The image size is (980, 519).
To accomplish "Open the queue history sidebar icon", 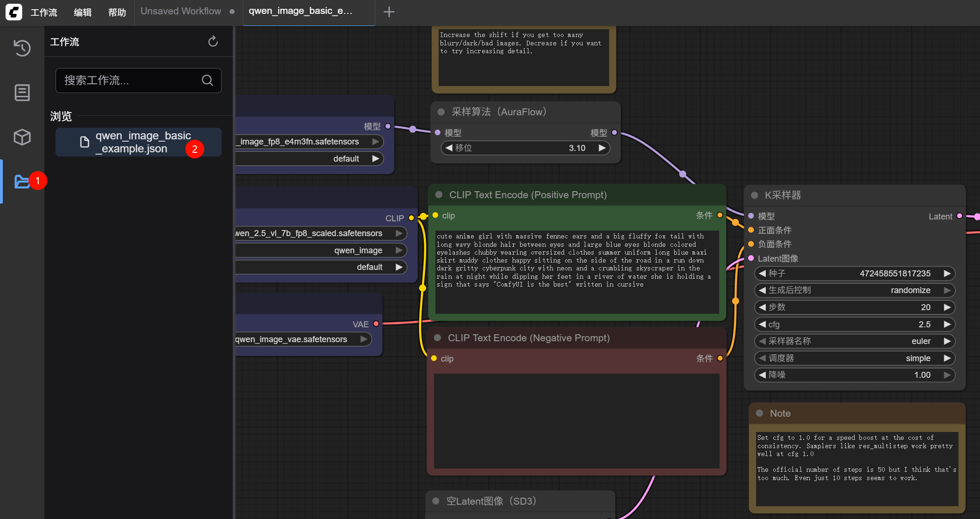I will click(x=22, y=48).
